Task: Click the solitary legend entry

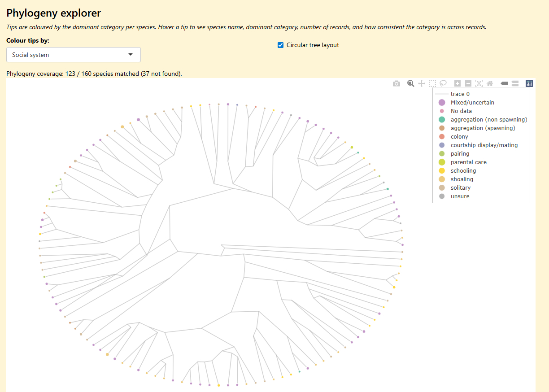Action: [x=460, y=188]
